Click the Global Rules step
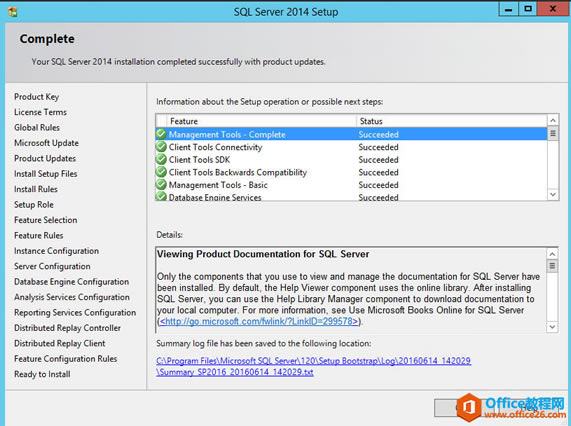The width and height of the screenshot is (571, 426). pos(37,127)
